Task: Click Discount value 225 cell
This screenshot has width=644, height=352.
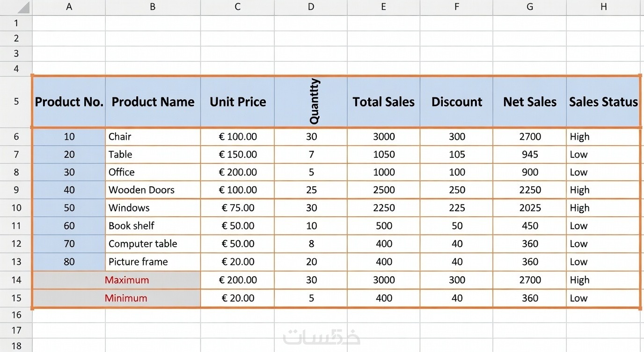Action: [x=457, y=208]
